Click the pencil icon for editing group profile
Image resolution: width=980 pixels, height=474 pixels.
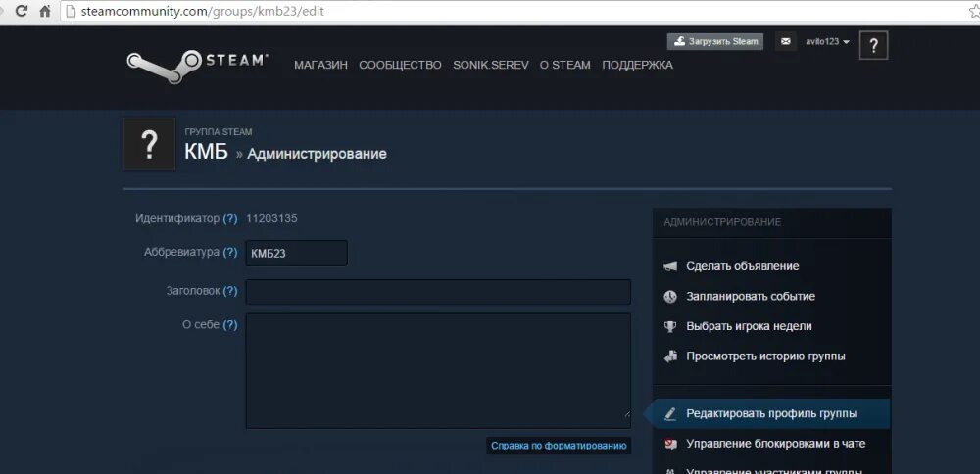[x=670, y=414]
